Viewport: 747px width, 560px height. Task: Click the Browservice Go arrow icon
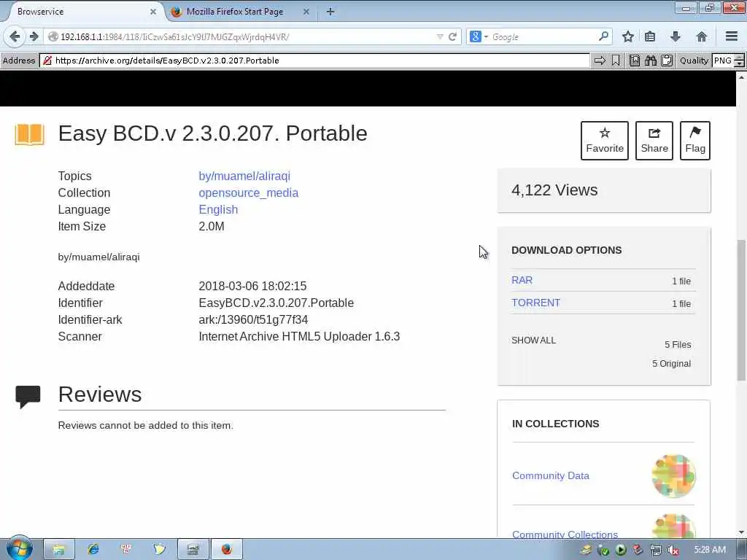(x=600, y=61)
